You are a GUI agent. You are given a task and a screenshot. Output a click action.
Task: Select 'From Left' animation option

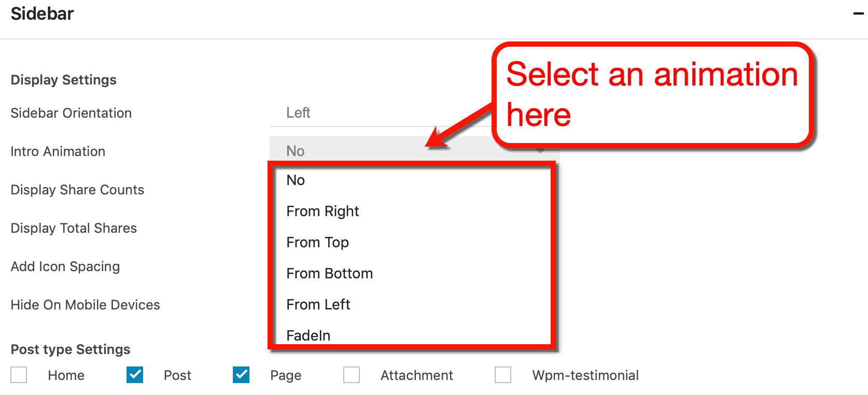pyautogui.click(x=318, y=304)
